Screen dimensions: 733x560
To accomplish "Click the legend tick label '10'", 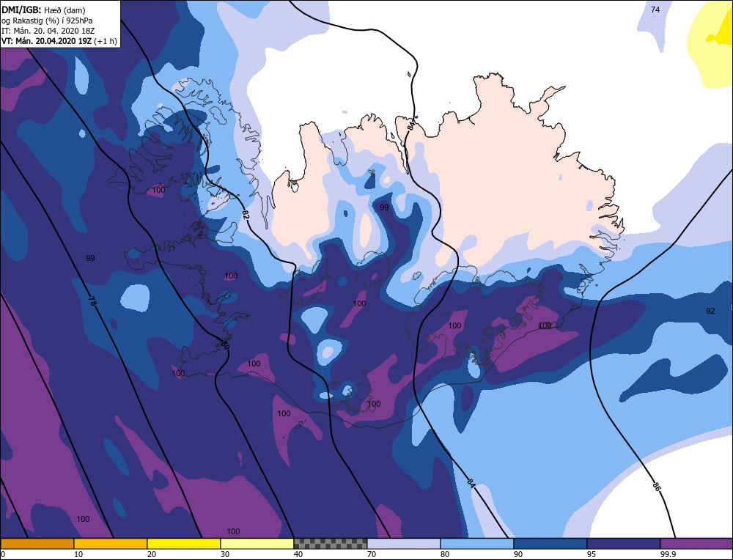I will tap(78, 554).
